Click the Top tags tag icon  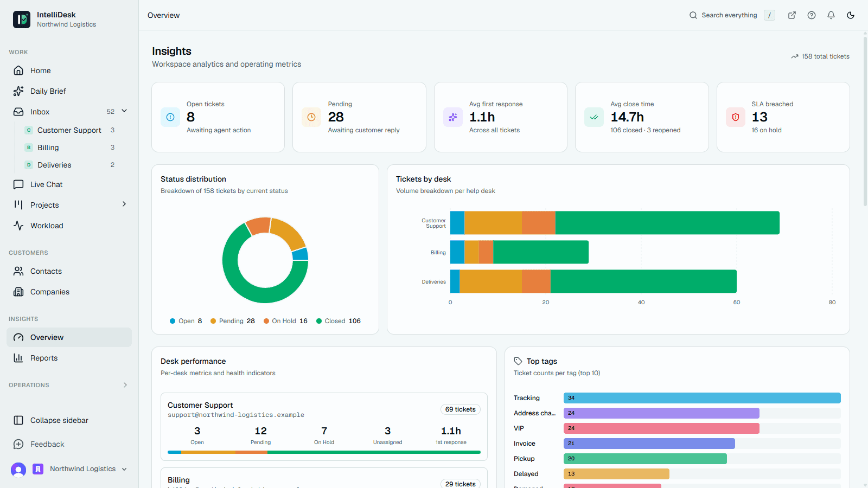click(518, 361)
